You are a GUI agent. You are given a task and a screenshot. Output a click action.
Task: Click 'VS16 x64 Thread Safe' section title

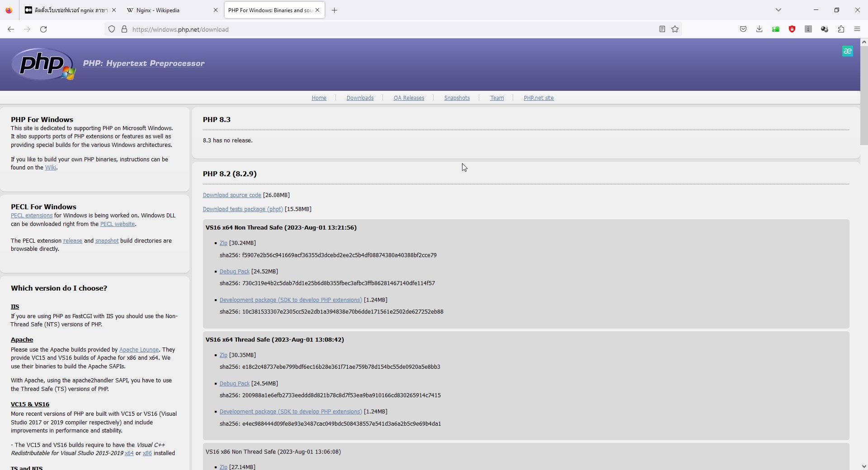point(274,340)
